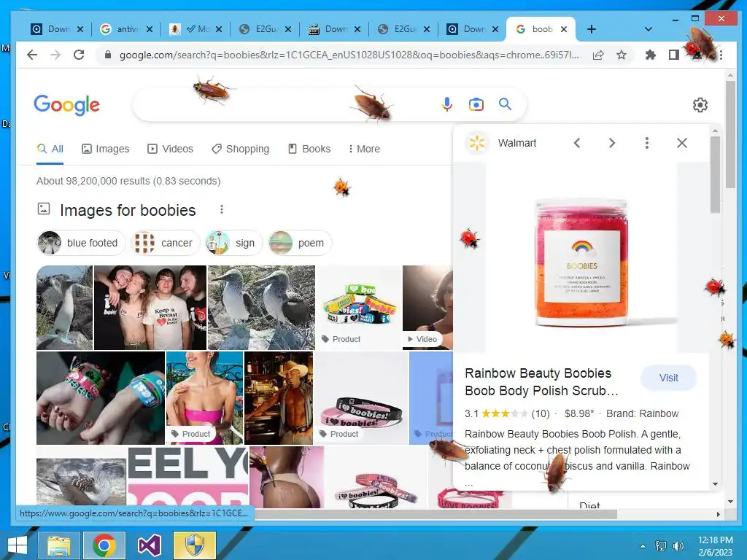747x560 pixels.
Task: Open the colorful wristbands Product thumbnail
Action: click(x=360, y=308)
